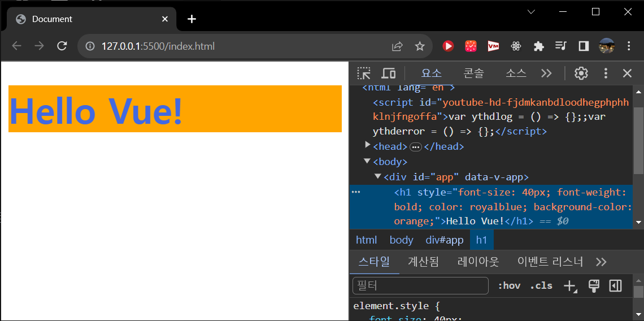The height and width of the screenshot is (321, 644).
Task: Switch to the 소스 panel
Action: (x=516, y=73)
